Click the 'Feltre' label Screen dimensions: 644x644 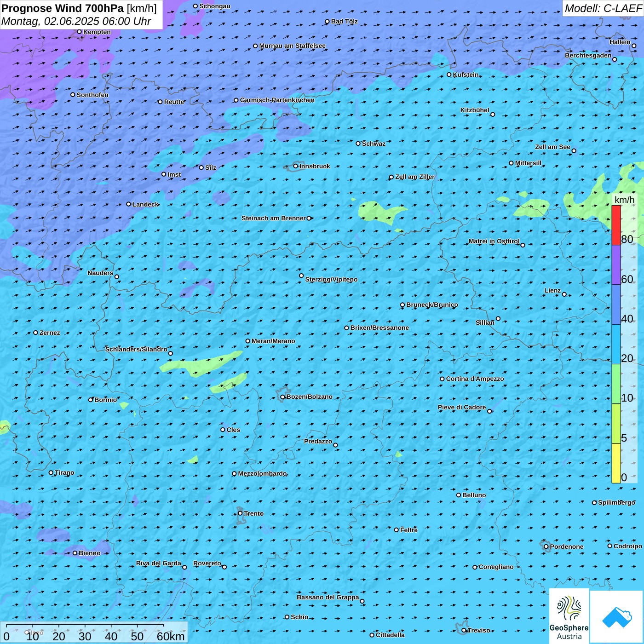pos(409,530)
